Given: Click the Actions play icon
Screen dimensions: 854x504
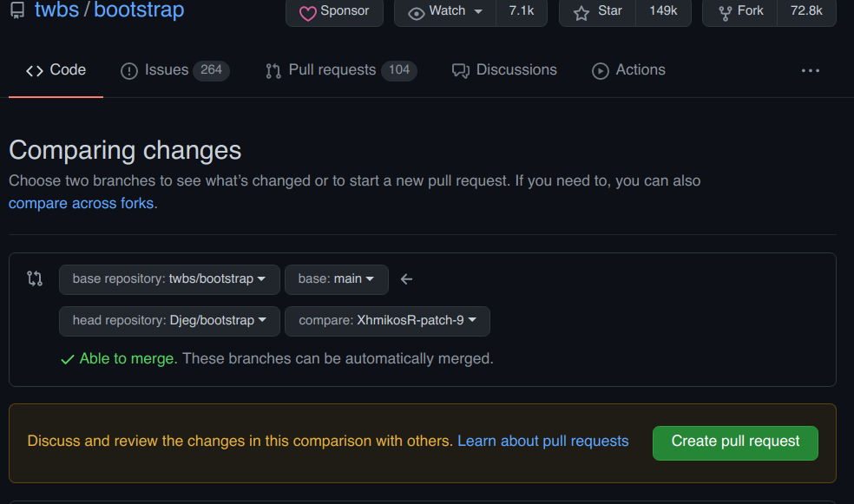Looking at the screenshot, I should tap(601, 71).
